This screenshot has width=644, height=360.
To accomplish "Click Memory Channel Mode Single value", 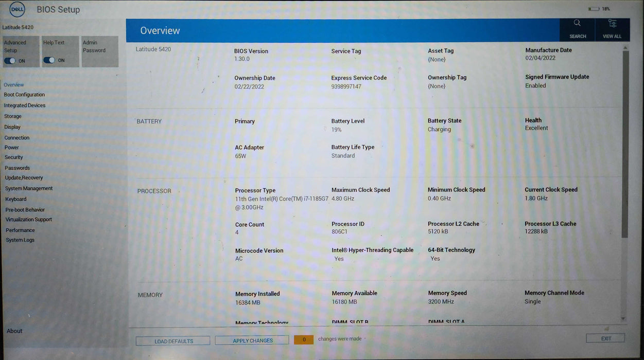I will tap(533, 301).
